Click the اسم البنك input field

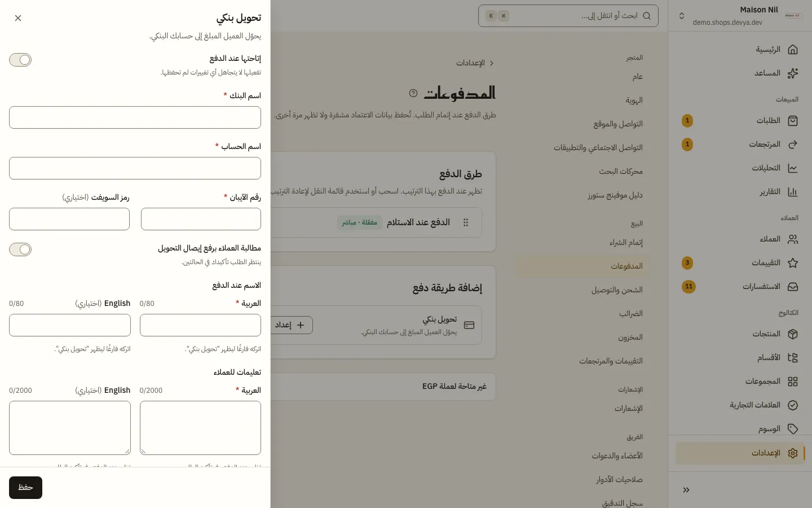click(x=135, y=117)
